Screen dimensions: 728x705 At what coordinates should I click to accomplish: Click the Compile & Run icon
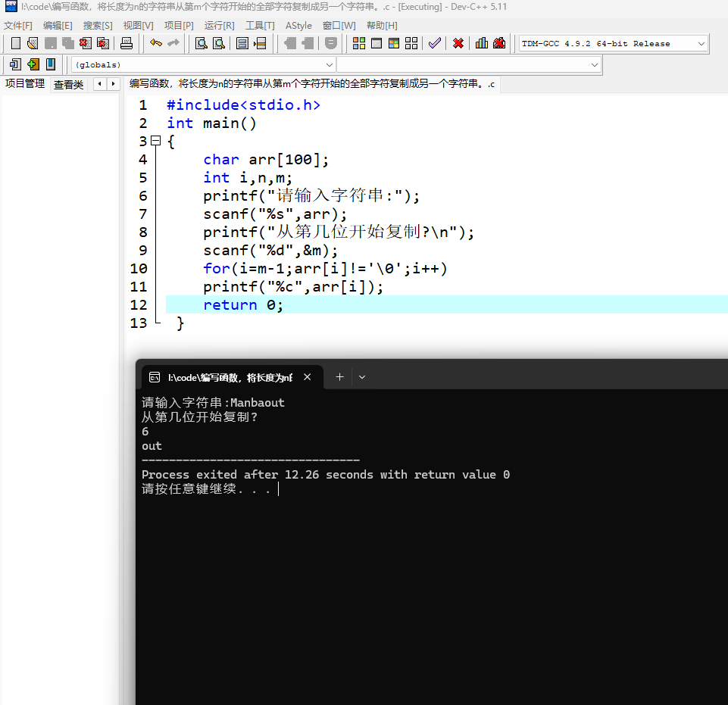(x=394, y=43)
